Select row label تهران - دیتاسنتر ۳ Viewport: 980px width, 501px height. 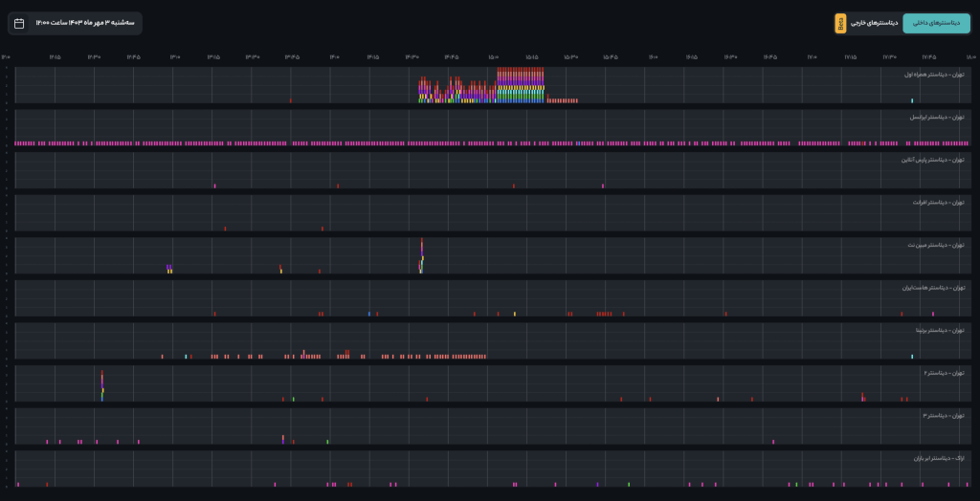point(944,415)
